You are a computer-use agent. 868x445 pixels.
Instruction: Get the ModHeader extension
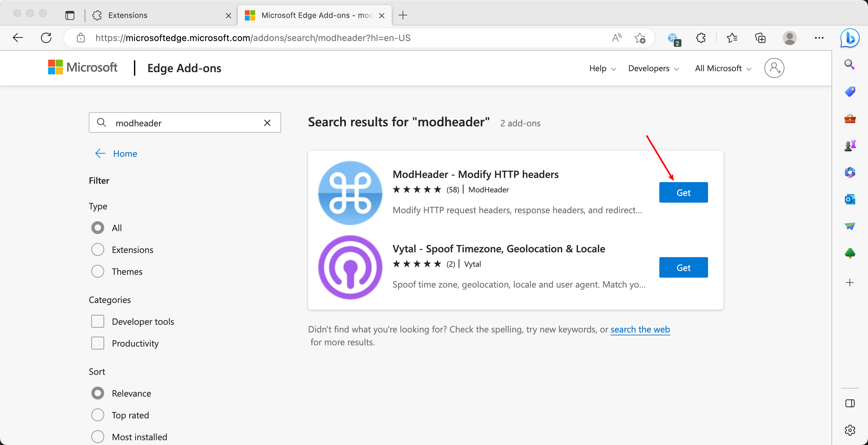683,192
